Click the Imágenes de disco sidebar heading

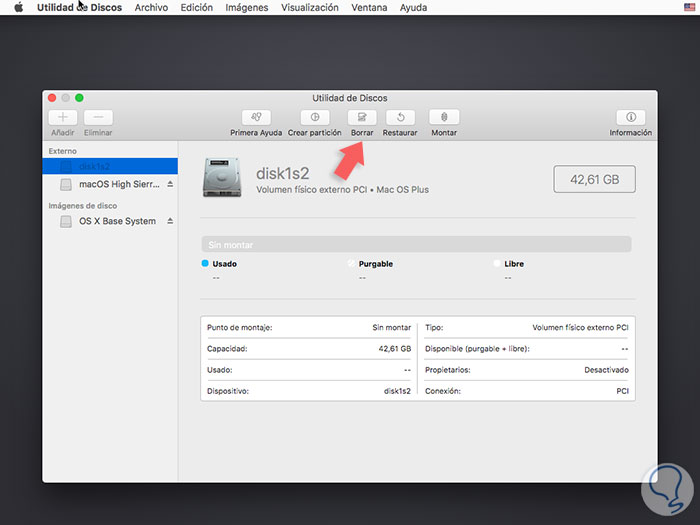tap(83, 206)
